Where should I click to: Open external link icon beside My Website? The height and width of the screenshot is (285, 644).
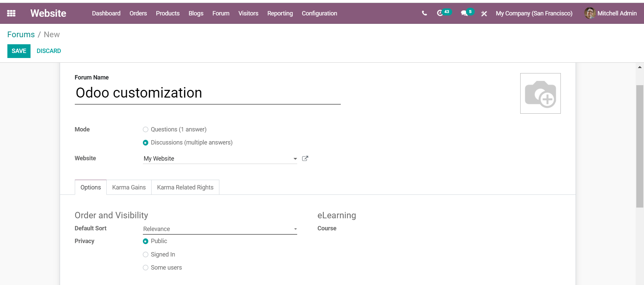coord(305,158)
